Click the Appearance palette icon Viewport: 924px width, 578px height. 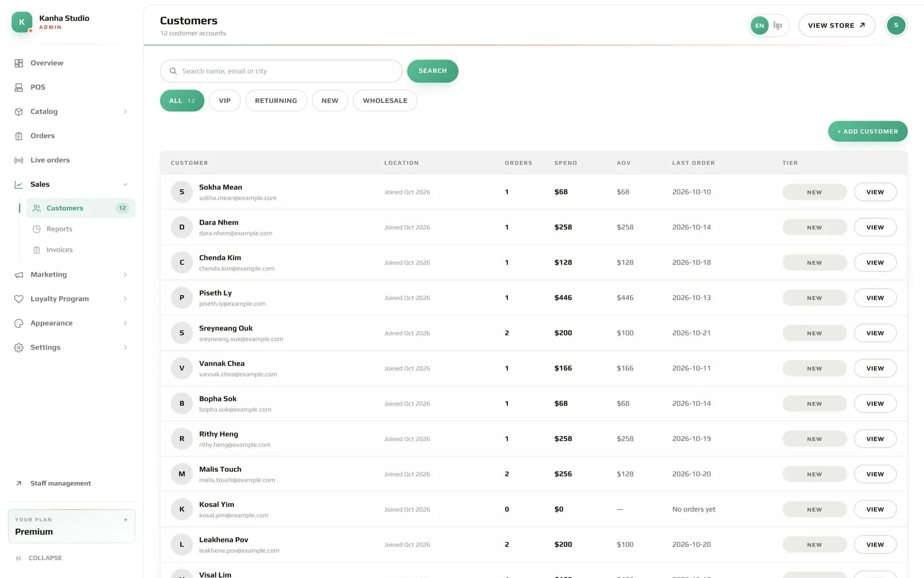pos(18,323)
